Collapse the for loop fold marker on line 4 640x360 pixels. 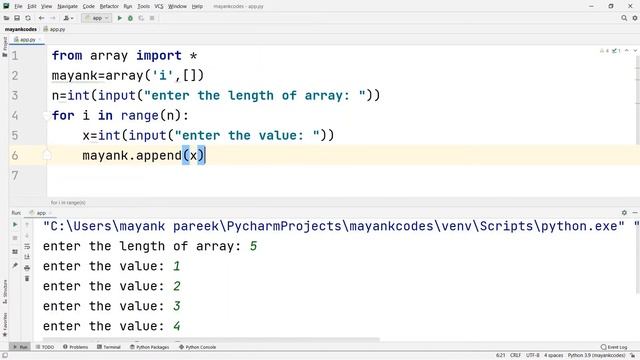46,116
